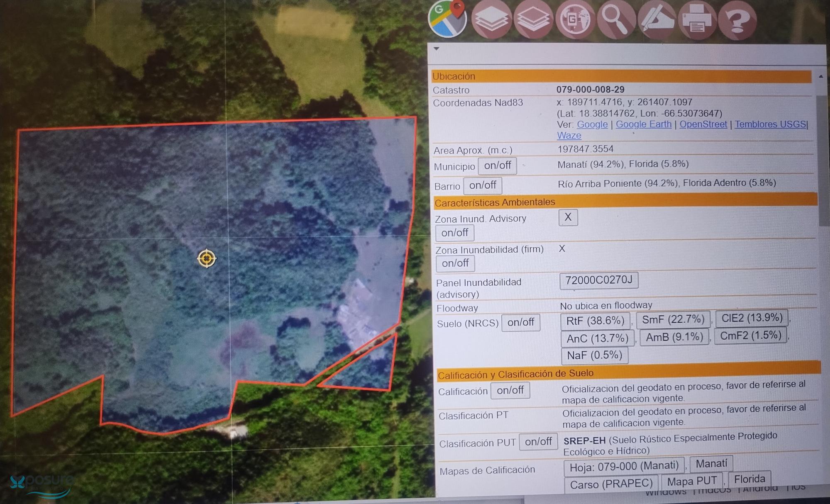Open the Google Earth link

[643, 124]
